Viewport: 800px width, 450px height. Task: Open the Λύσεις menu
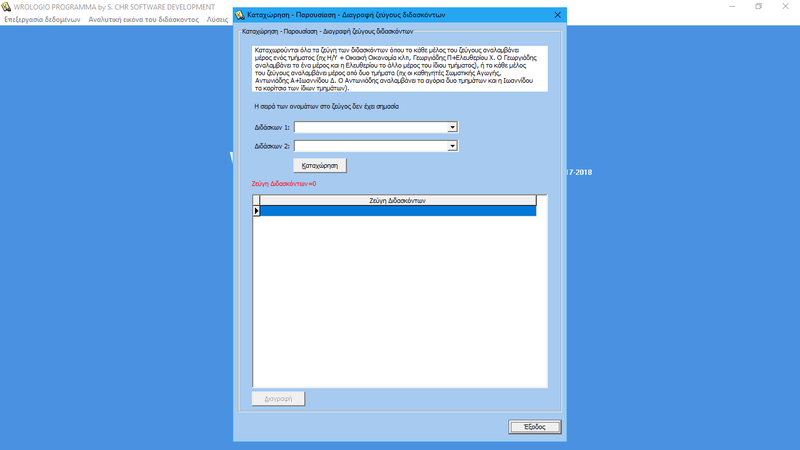click(x=217, y=19)
